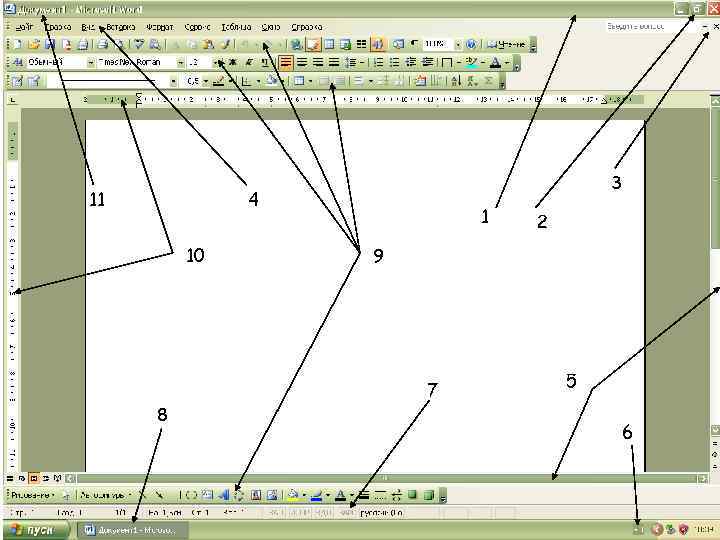Image resolution: width=720 pixels, height=540 pixels.
Task: Pick highlight color on formatting toolbar
Action: (472, 62)
